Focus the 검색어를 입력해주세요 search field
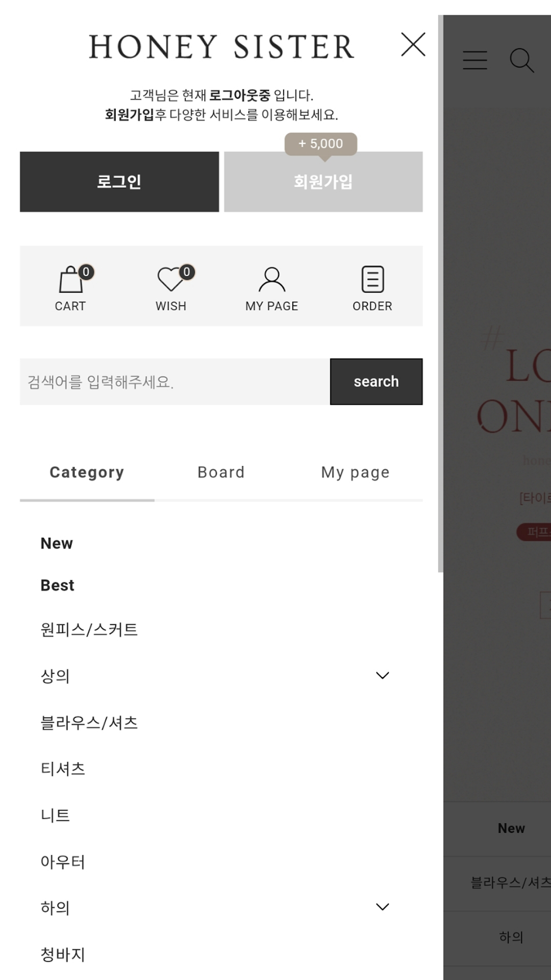 pyautogui.click(x=175, y=382)
